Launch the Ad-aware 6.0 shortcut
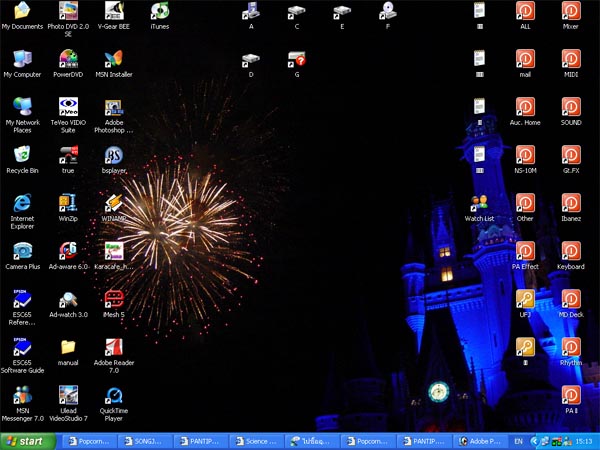The image size is (600, 450). pyautogui.click(x=68, y=251)
